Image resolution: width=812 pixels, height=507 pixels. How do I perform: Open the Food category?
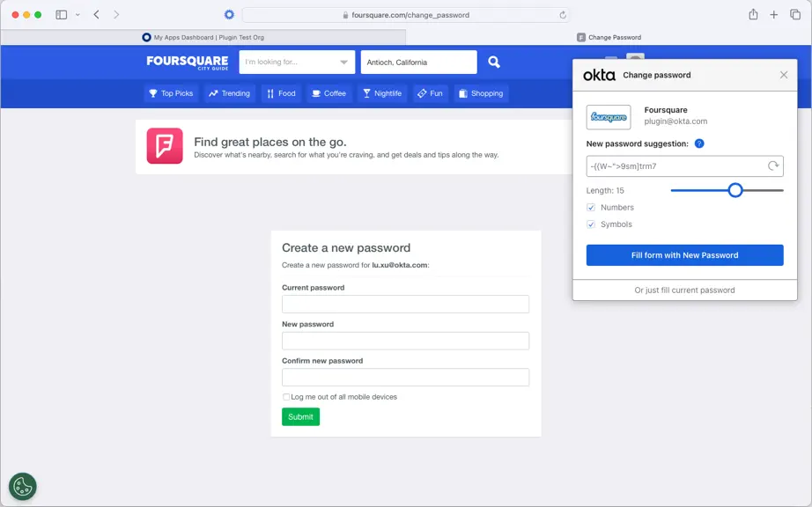(281, 93)
